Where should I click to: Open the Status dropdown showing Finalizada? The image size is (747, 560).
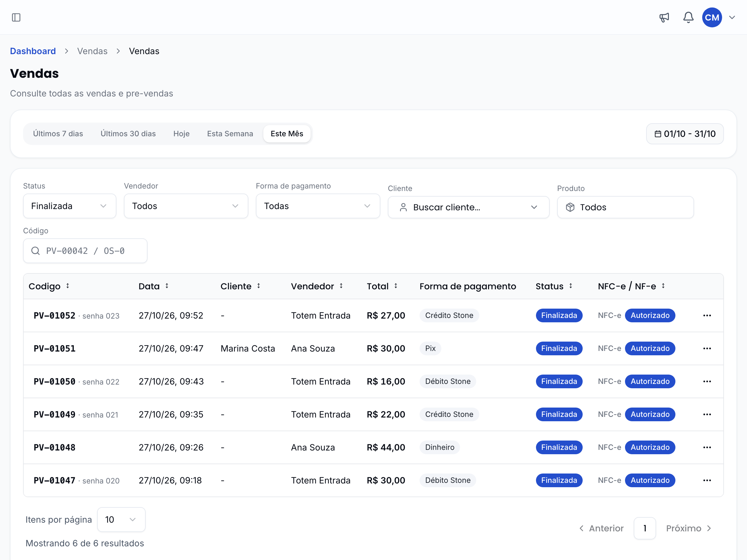click(x=70, y=206)
